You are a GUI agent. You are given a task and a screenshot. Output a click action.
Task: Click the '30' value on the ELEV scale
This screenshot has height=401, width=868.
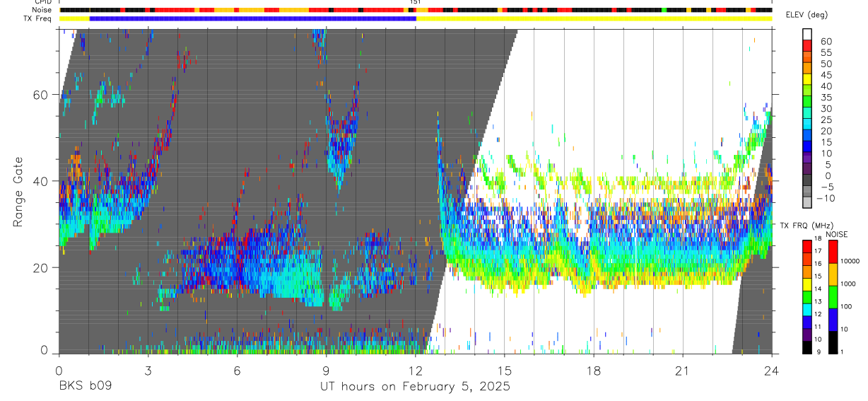click(826, 108)
